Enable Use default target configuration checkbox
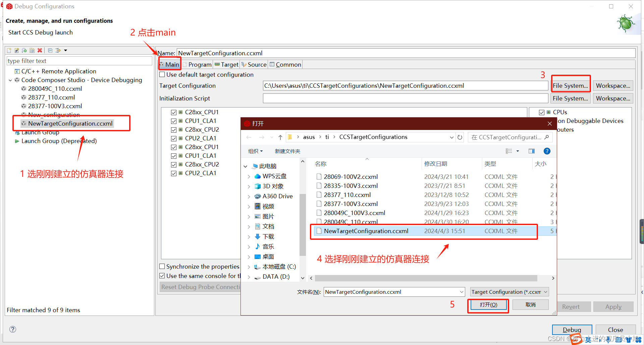644x345 pixels. (162, 75)
